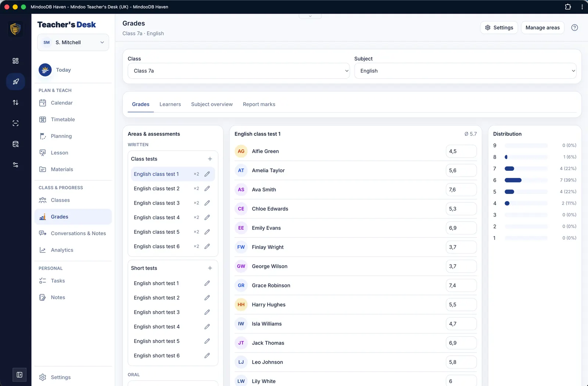
Task: Click pencil icon for English short test 2
Action: 207,298
